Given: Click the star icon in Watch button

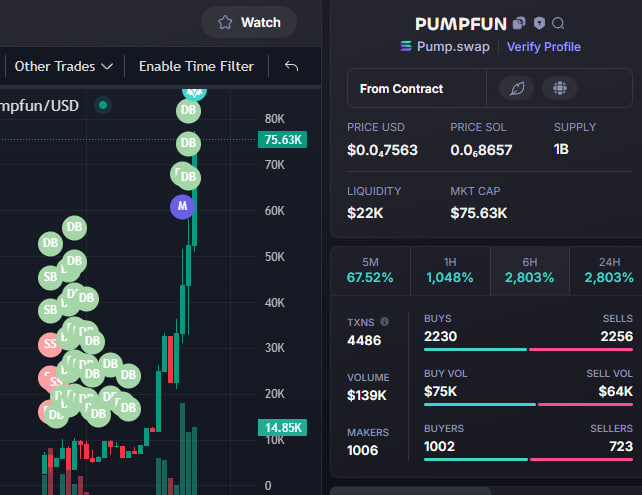Looking at the screenshot, I should 225,23.
